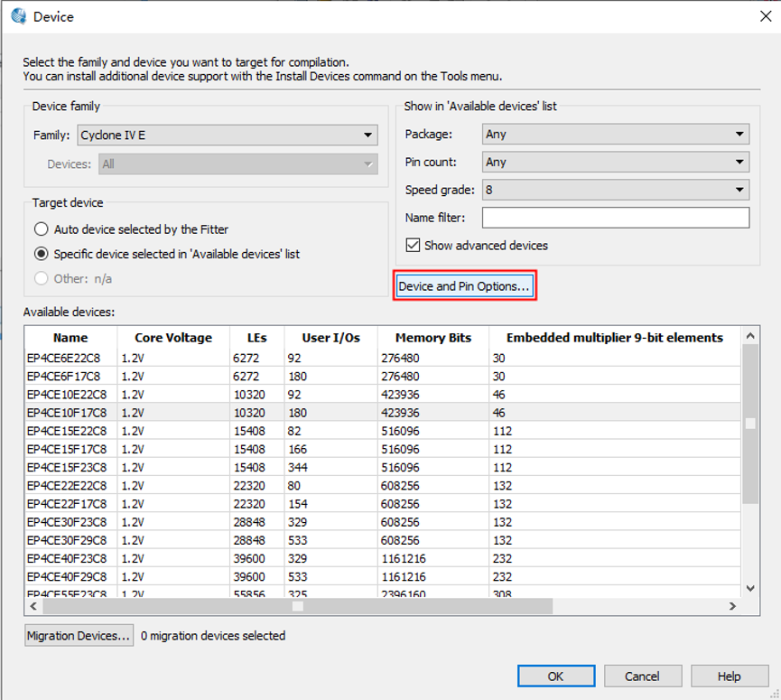The width and height of the screenshot is (781, 700).
Task: Confirm the dialog with OK
Action: 555,676
